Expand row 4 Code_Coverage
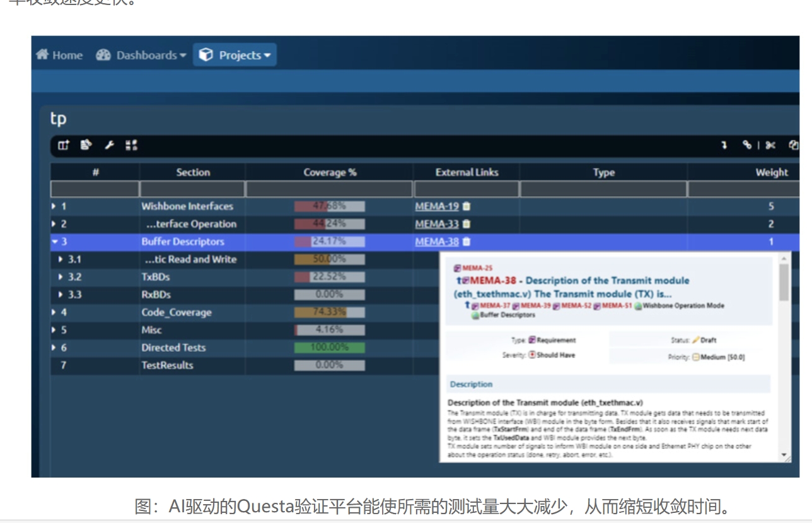The height and width of the screenshot is (523, 812). (x=55, y=312)
